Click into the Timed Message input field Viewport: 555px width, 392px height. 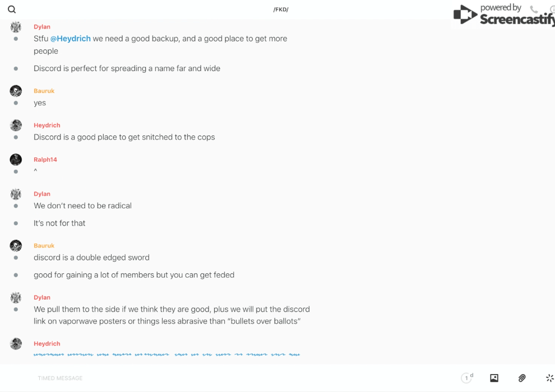tap(224, 378)
